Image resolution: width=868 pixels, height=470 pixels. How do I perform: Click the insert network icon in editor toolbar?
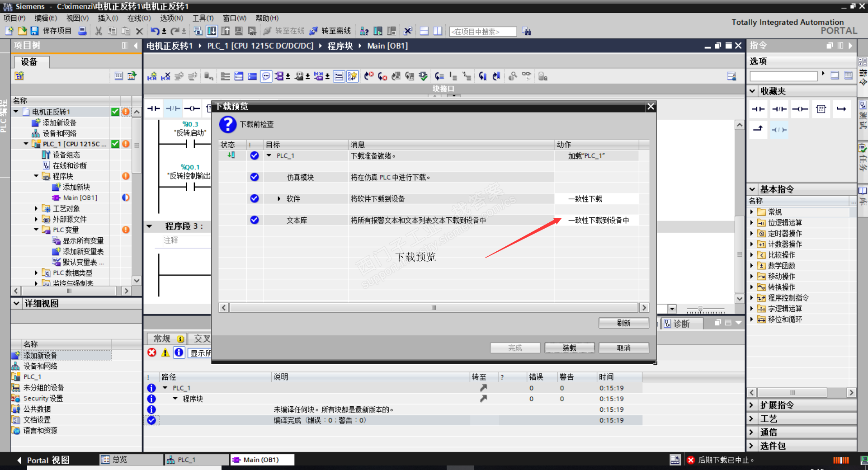[x=152, y=76]
